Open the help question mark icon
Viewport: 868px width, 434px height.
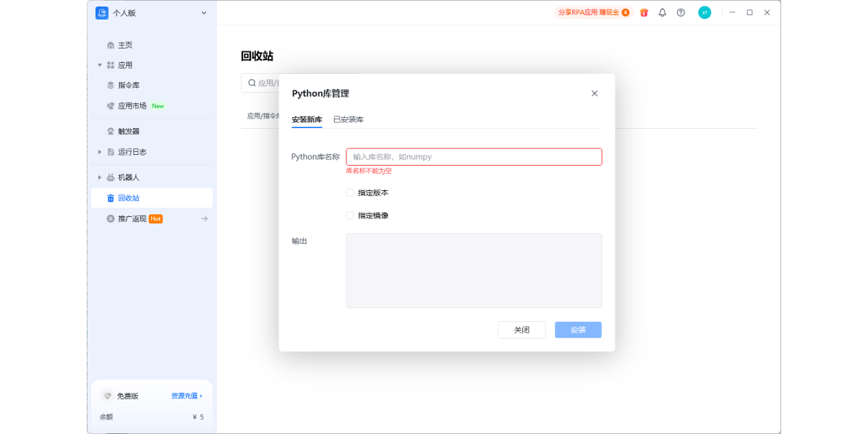click(681, 12)
